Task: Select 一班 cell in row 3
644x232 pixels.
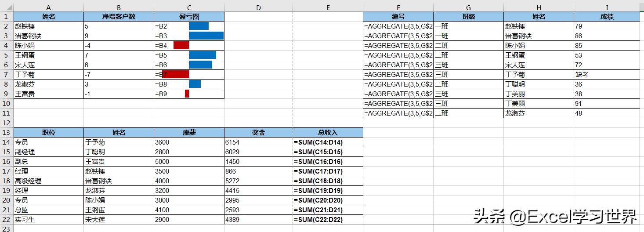Action: point(468,36)
